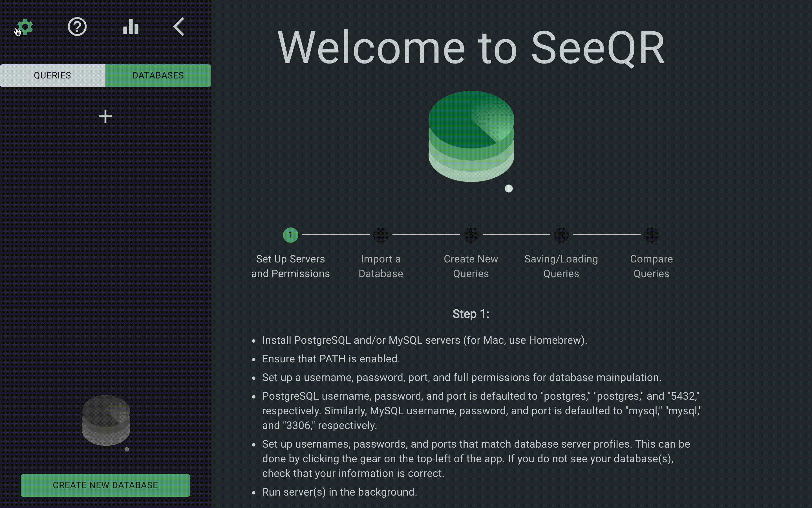Select step 1 circle in the stepper

tap(291, 235)
